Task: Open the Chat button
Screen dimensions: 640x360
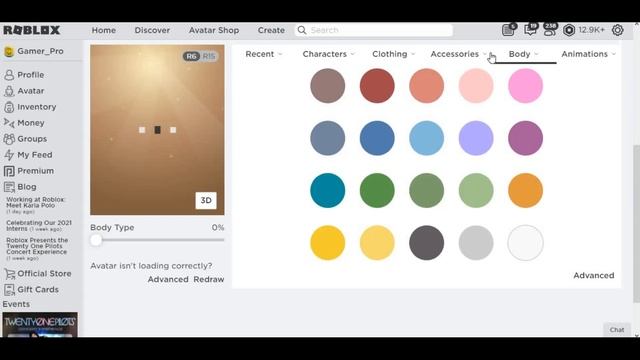Action: 617,330
